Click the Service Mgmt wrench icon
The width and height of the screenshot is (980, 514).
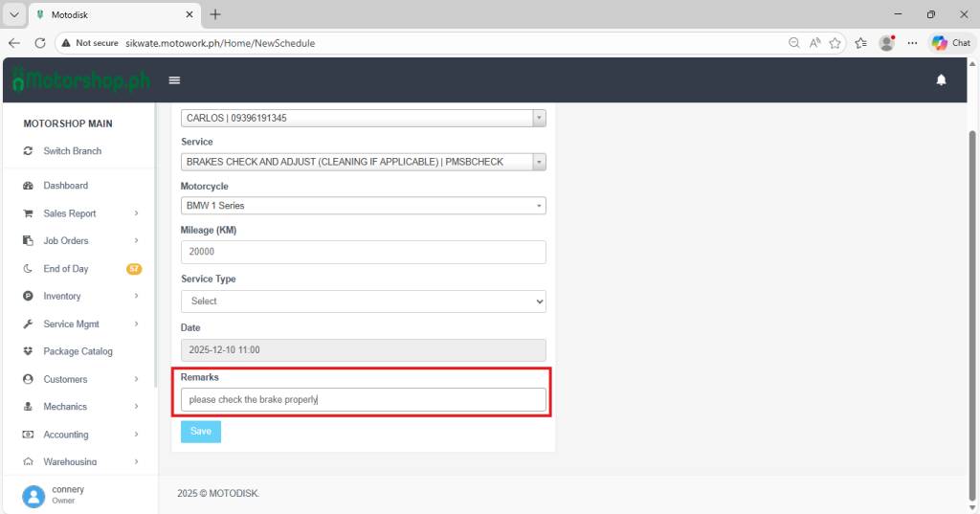[28, 324]
